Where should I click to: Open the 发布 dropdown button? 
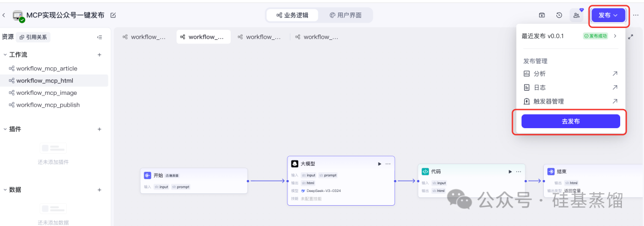608,15
